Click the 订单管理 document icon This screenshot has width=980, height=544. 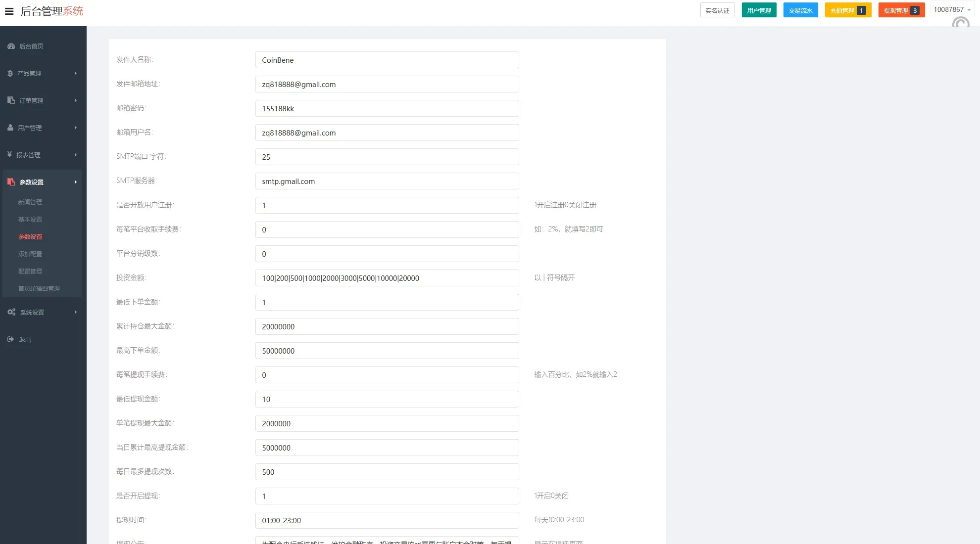(x=11, y=100)
